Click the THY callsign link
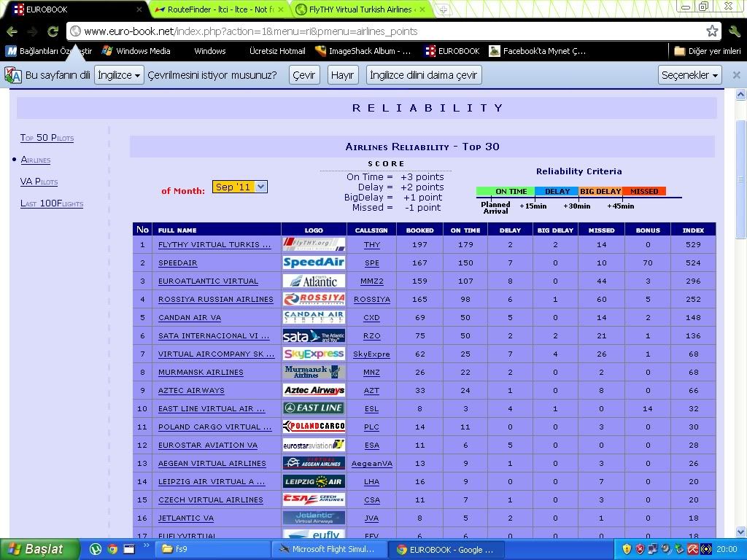Screen dimensions: 747x560 371,245
